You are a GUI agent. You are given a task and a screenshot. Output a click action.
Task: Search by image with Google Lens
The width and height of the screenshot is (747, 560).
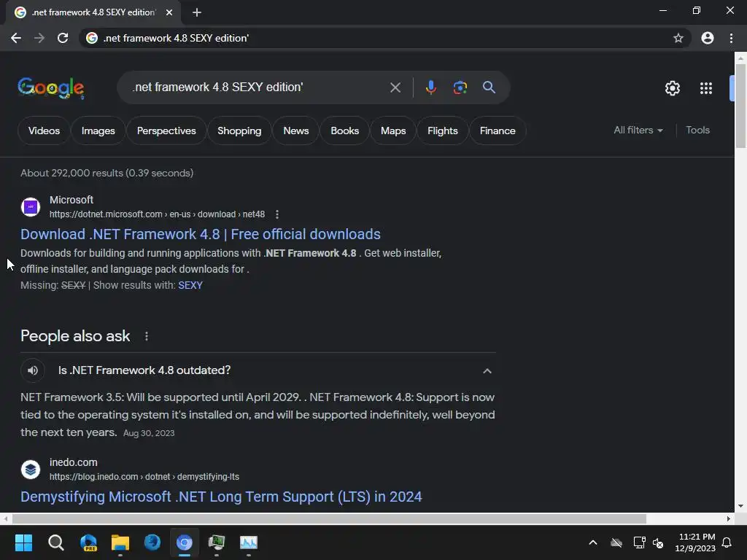click(460, 87)
